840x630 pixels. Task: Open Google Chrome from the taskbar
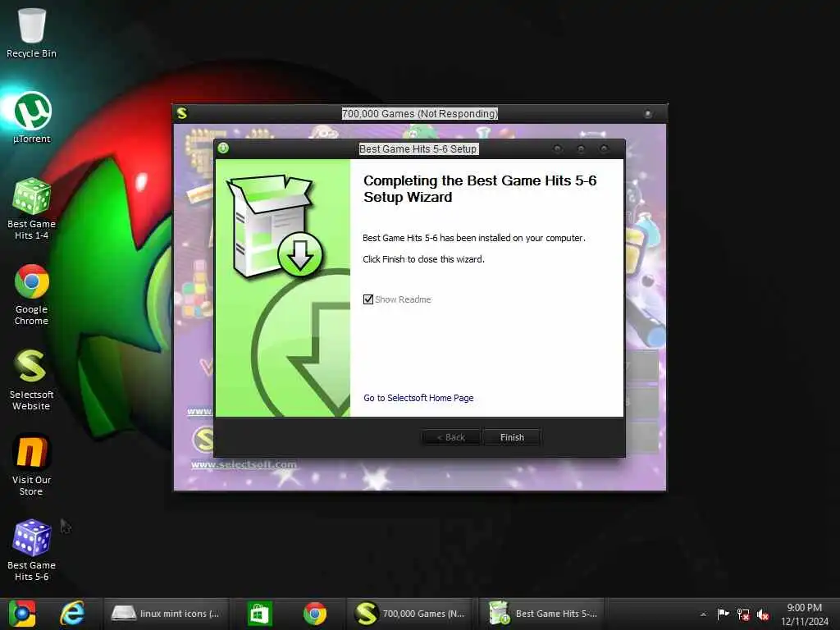click(x=315, y=614)
